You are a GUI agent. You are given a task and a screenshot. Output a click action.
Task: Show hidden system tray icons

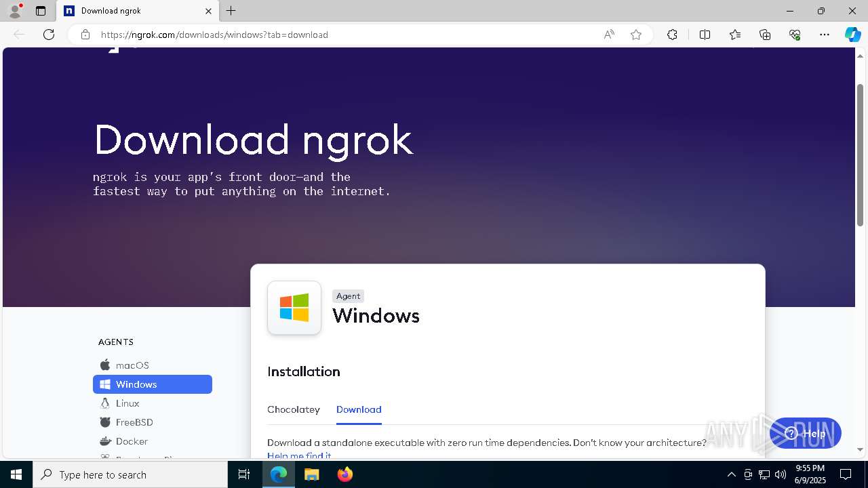point(731,474)
